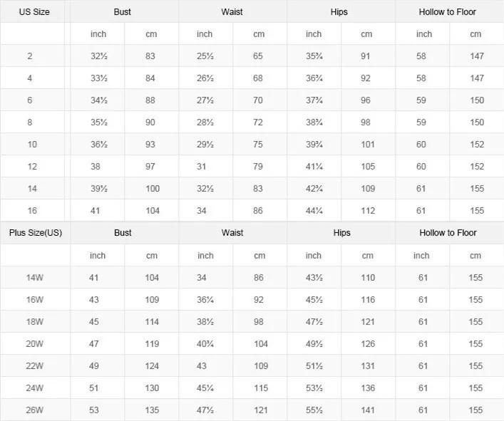Select the 14W plus size row label
Screen dimensions: 504x421
[35, 278]
